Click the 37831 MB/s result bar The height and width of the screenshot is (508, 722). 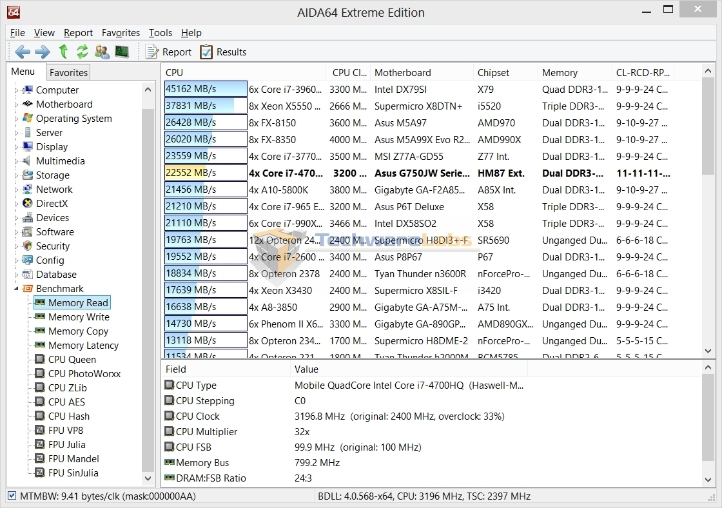205,106
